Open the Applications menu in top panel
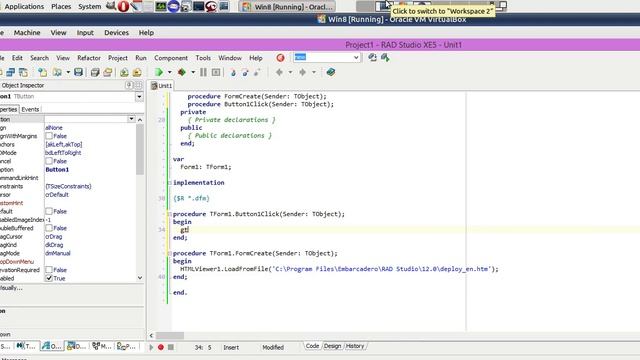The height and width of the screenshot is (360, 640). coord(24,7)
